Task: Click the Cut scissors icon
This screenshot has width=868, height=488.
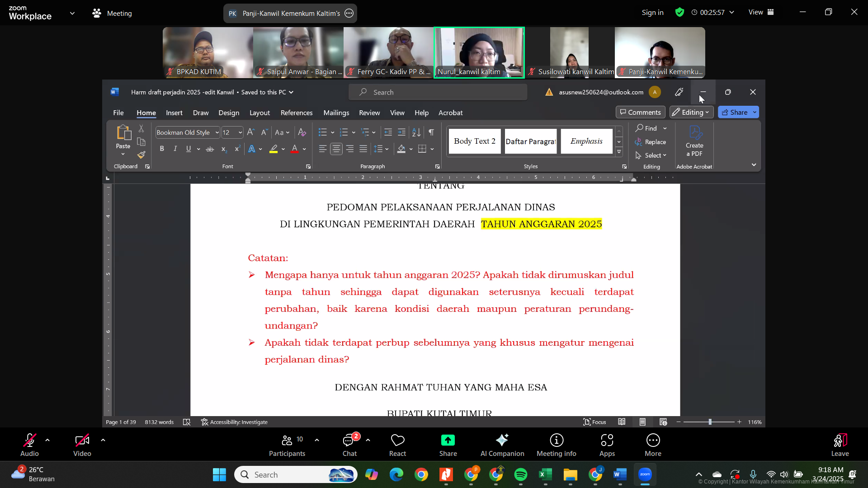Action: [141, 129]
